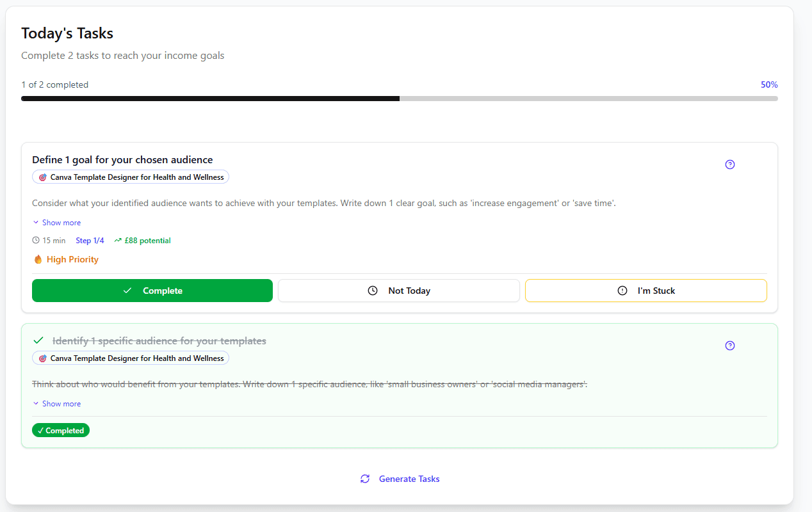
Task: Click the Completed badge on the finished task
Action: (x=60, y=430)
